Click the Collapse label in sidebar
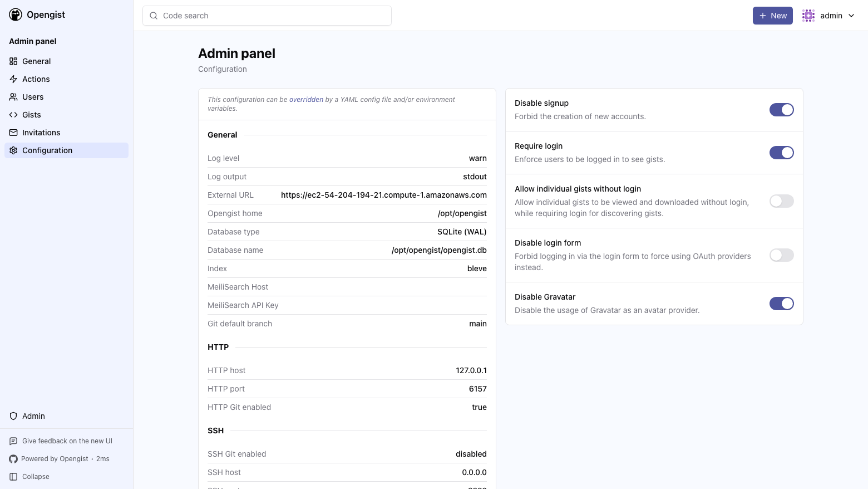 (36, 477)
